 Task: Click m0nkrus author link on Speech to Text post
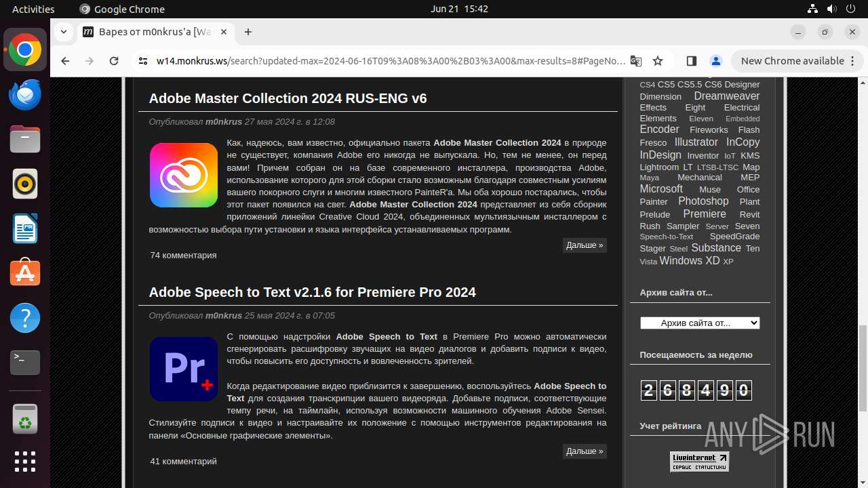pos(224,316)
